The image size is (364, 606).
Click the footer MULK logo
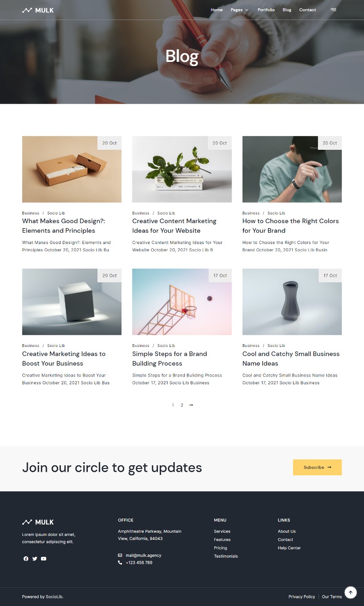click(x=38, y=522)
